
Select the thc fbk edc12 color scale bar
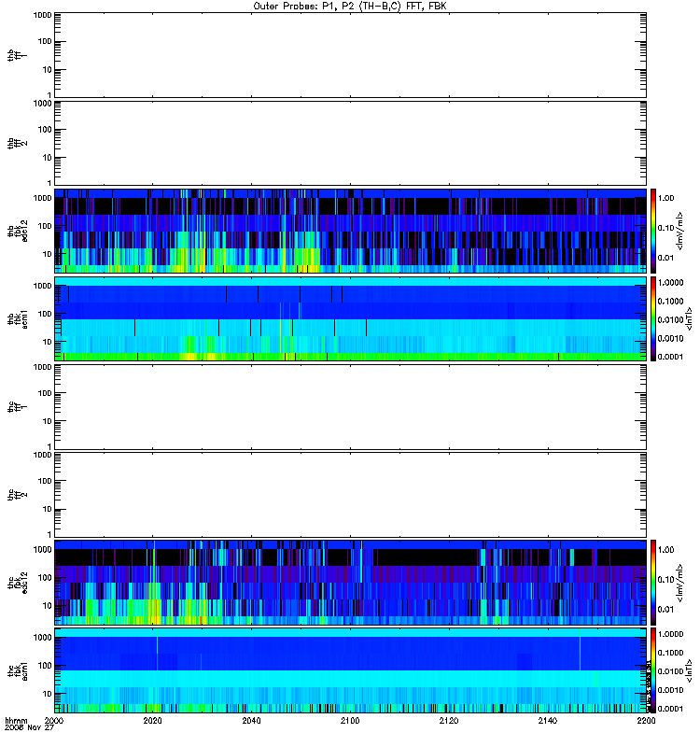[x=653, y=582]
